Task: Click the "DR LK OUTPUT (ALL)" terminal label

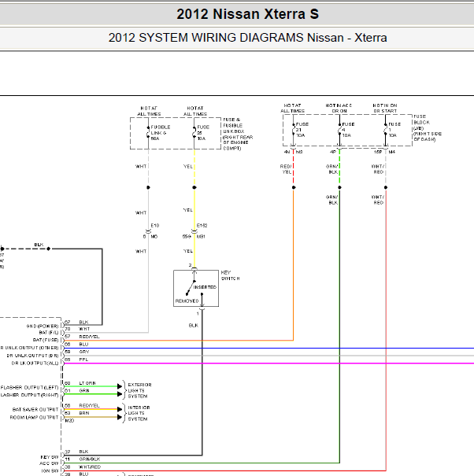Action: click(35, 363)
